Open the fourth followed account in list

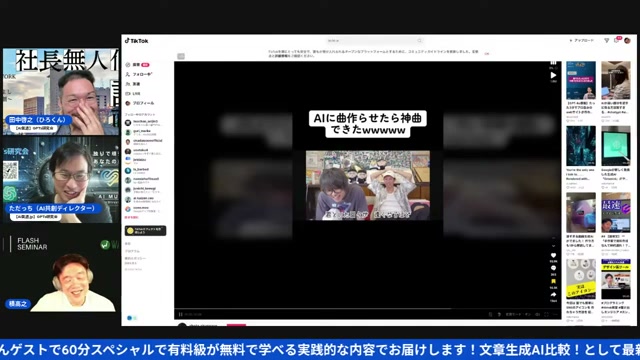(143, 151)
